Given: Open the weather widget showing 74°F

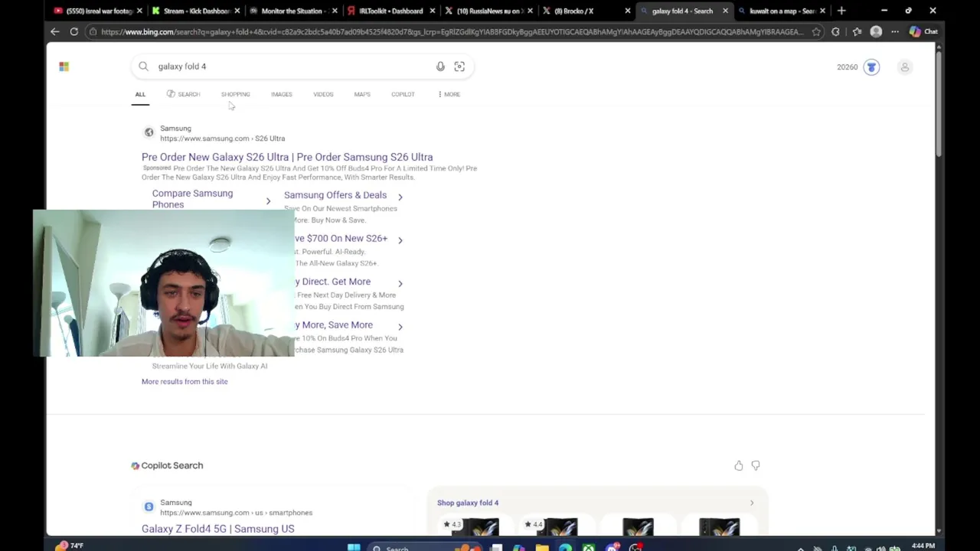Looking at the screenshot, I should [x=69, y=546].
